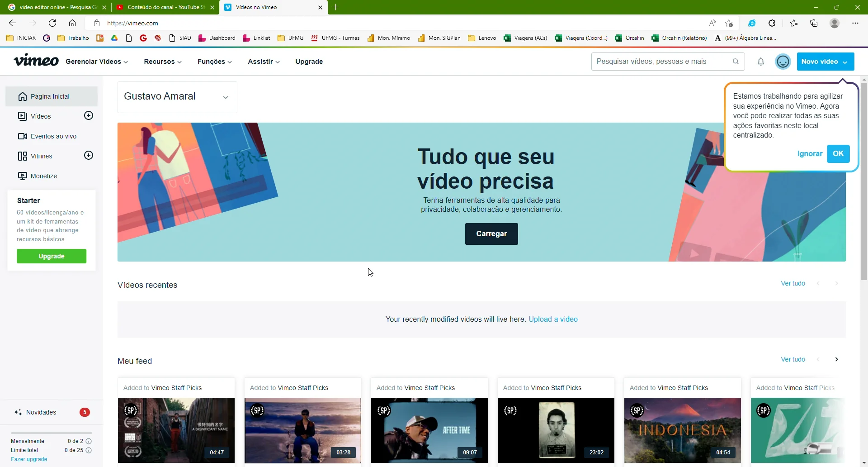868x467 pixels.
Task: Open Novidades panel in sidebar
Action: [x=41, y=412]
